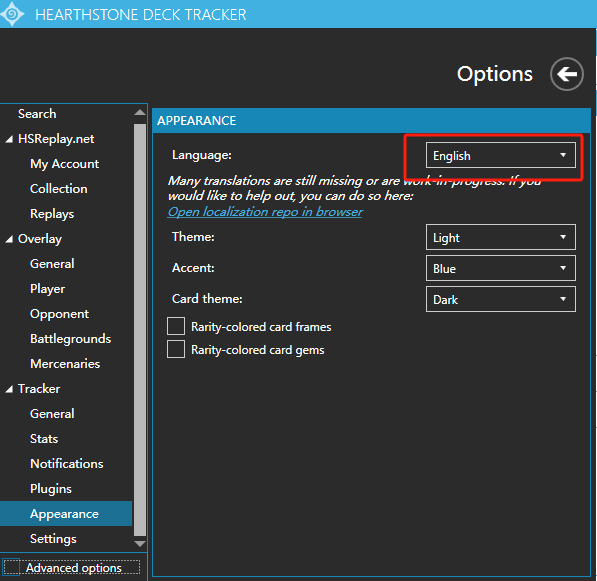Viewport: 597px width, 581px height.
Task: Enable Rarity-colored card frames checkbox
Action: tap(176, 326)
